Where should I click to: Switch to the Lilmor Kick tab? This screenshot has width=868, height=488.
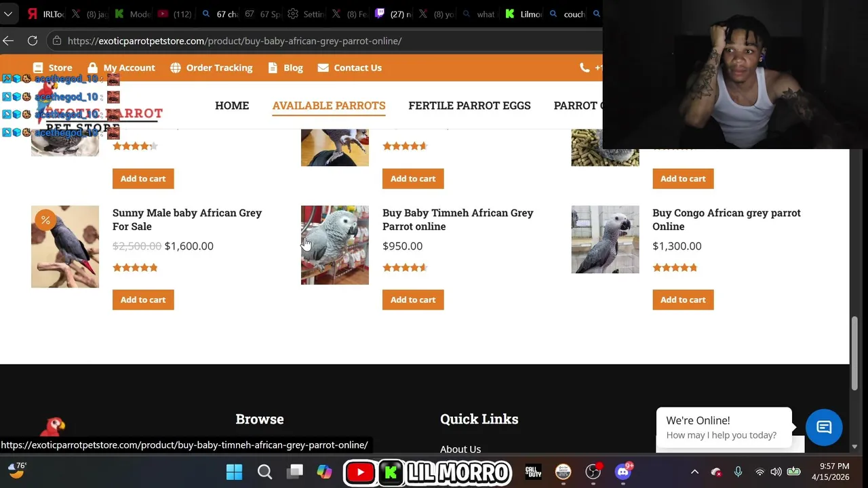(x=524, y=14)
